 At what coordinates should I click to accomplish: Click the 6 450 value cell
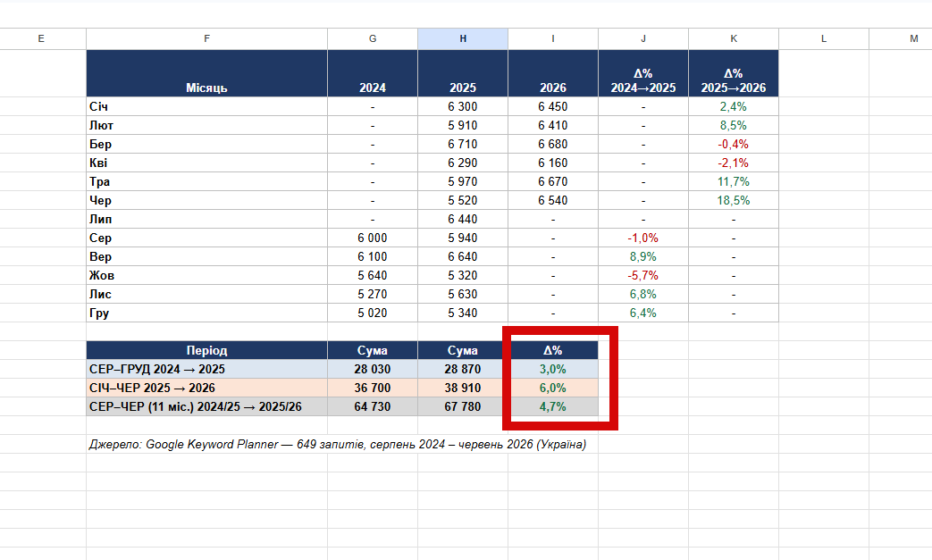(553, 107)
